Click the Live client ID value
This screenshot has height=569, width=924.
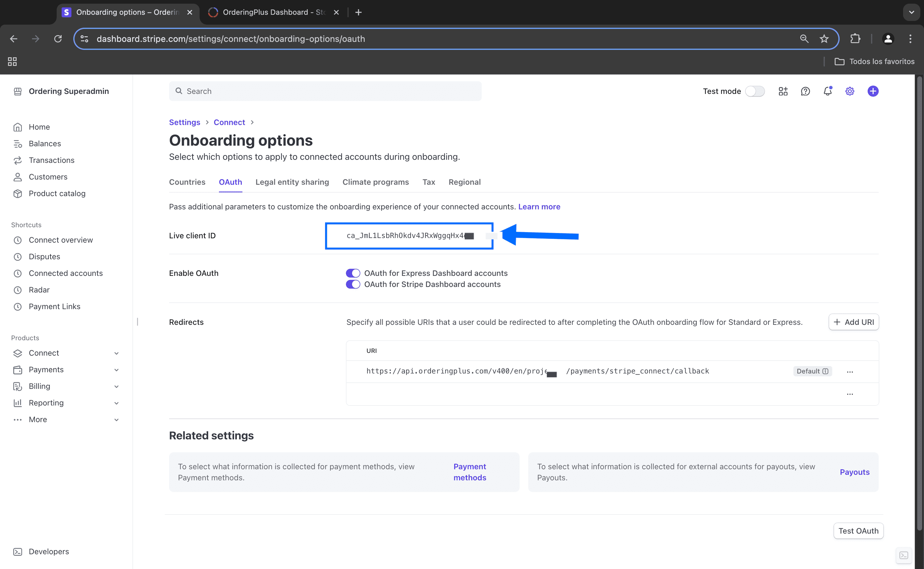click(x=410, y=236)
